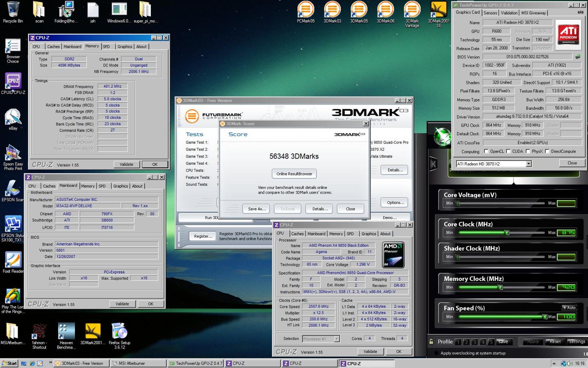Click the Start button

[x=9, y=363]
